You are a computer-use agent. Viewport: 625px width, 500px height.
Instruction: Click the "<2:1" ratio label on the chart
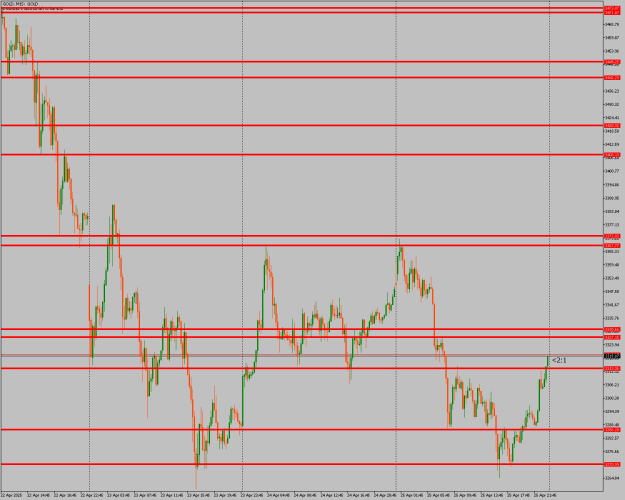click(559, 360)
